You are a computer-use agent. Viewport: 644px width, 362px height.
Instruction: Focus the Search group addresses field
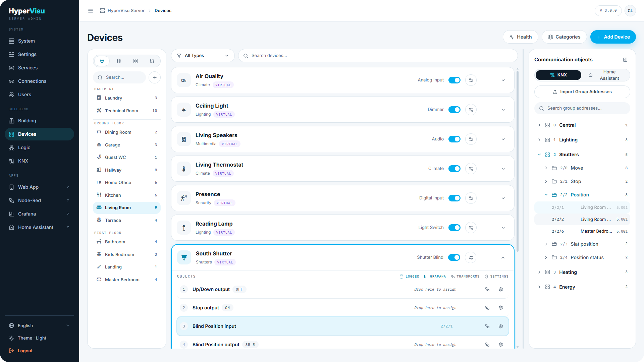pyautogui.click(x=582, y=108)
